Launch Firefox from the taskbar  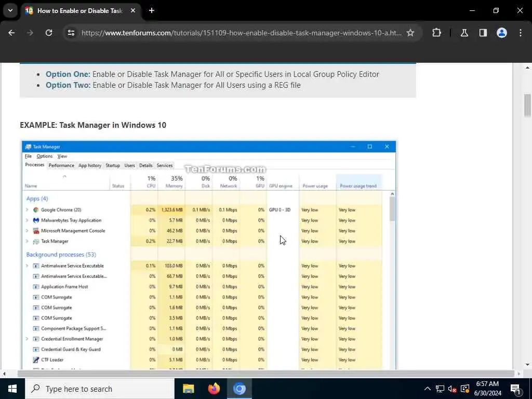pos(214,389)
